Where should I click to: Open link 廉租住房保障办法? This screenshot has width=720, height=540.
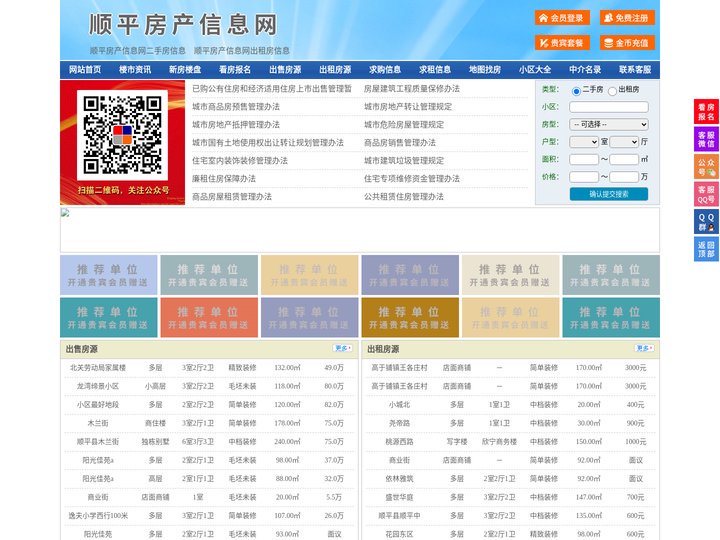pos(224,179)
